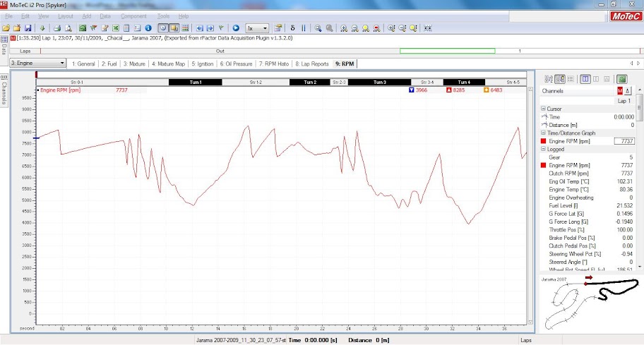Click the delta button beside Channels header
Screen dimensions: 644x345
tap(627, 91)
